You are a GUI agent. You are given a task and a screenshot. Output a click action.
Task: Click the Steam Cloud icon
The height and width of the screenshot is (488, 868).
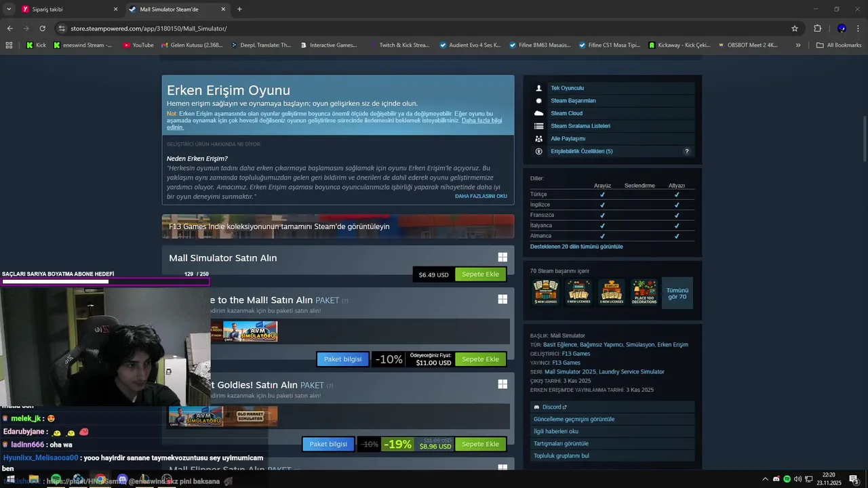(x=539, y=113)
